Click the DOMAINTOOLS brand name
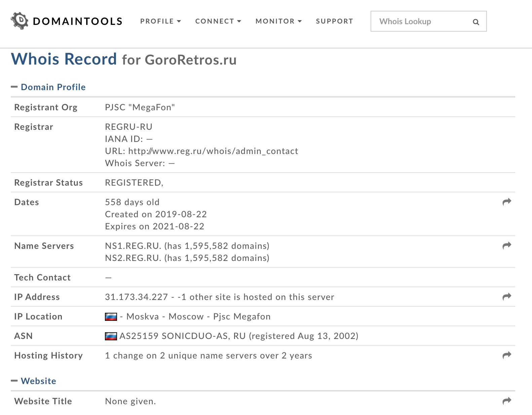Image resolution: width=532 pixels, height=415 pixels. click(x=78, y=21)
